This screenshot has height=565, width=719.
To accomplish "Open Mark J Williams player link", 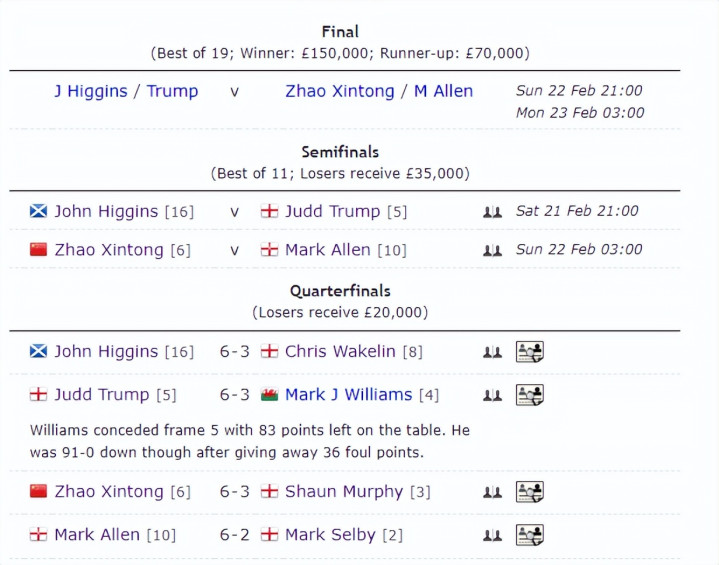I will (x=348, y=395).
